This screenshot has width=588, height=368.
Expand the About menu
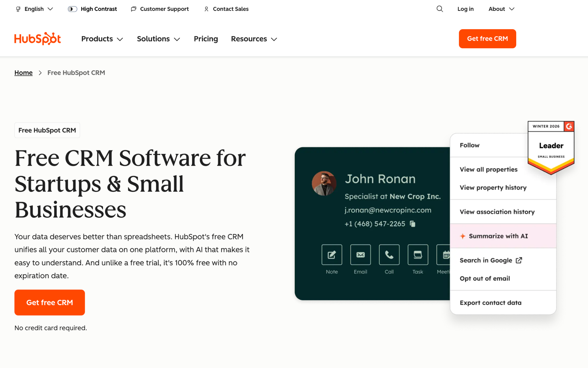(502, 9)
